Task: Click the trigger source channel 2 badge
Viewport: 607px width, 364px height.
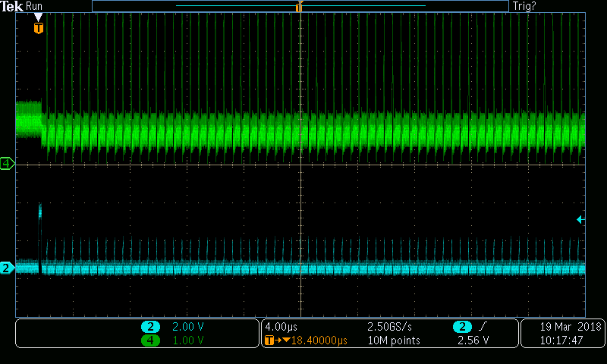Action: coord(462,327)
